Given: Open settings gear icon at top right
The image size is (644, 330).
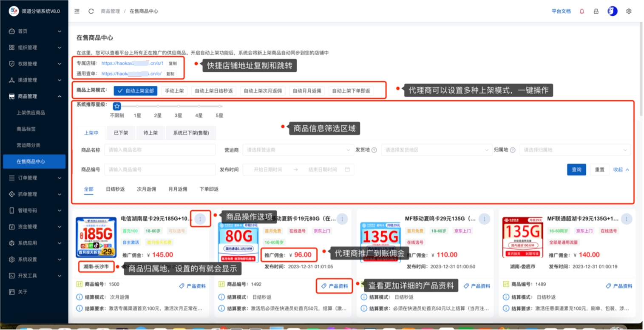Looking at the screenshot, I should (x=629, y=11).
